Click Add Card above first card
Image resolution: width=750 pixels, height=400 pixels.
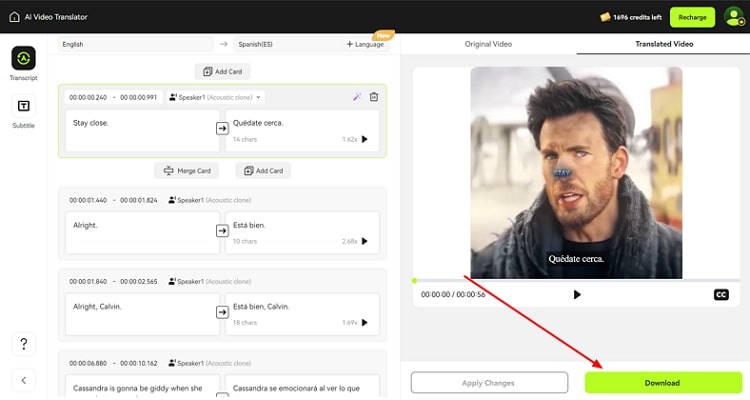(x=222, y=71)
